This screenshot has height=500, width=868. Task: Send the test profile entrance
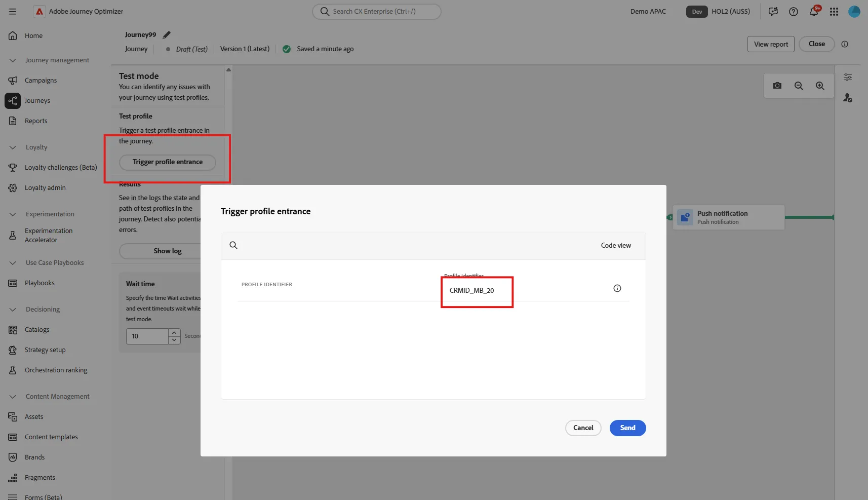[627, 428]
